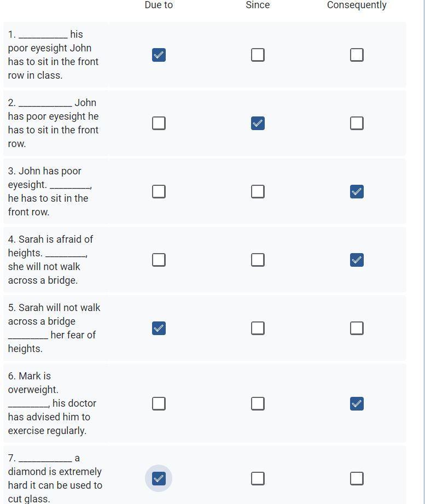
Task: Check 'Consequently' for question 1
Action: pos(357,55)
